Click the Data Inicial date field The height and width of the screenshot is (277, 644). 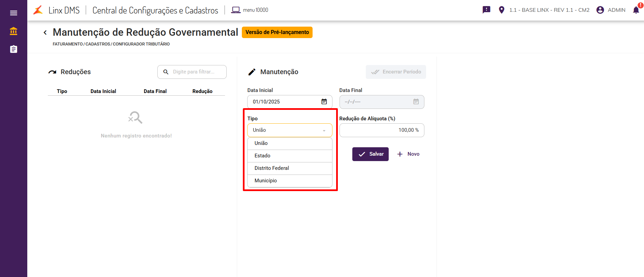click(283, 102)
